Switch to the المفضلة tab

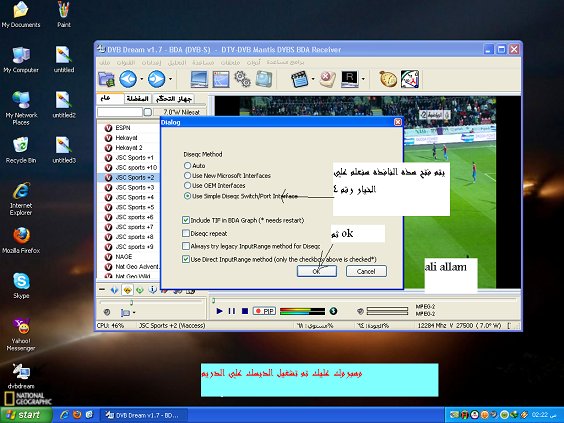tap(138, 99)
